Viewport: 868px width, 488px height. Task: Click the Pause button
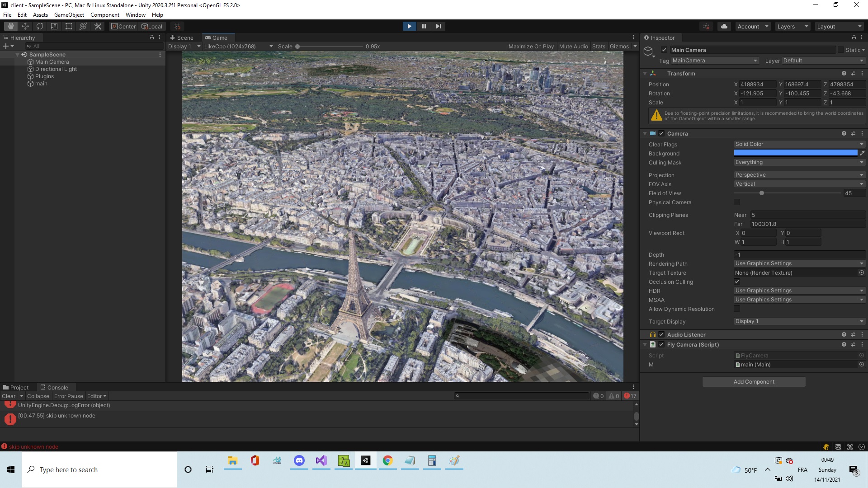point(424,26)
